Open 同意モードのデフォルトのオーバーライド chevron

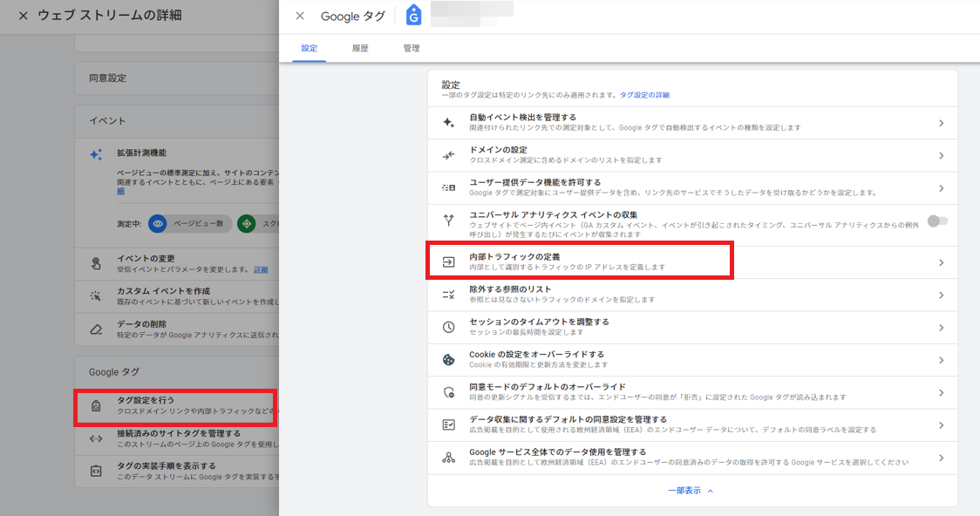942,393
